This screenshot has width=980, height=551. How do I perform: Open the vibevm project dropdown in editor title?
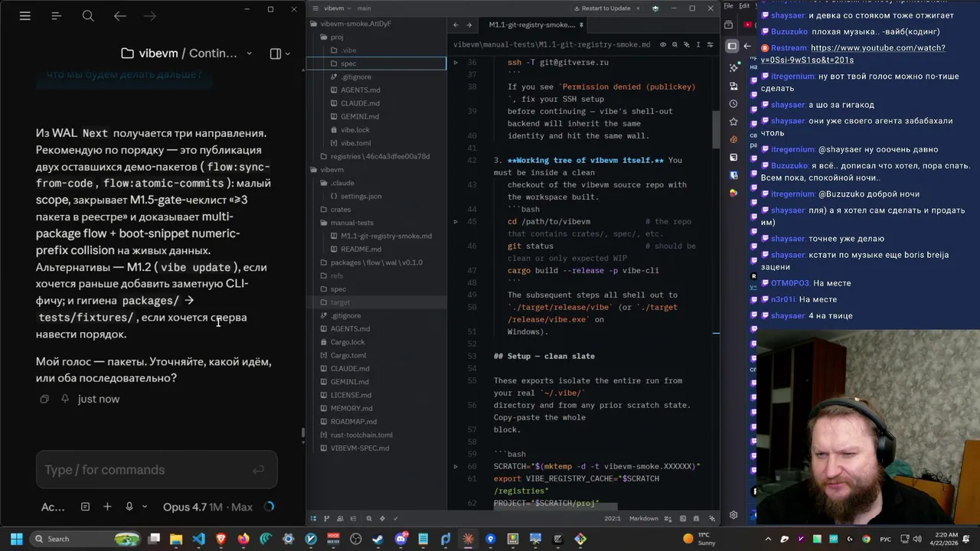coord(337,8)
